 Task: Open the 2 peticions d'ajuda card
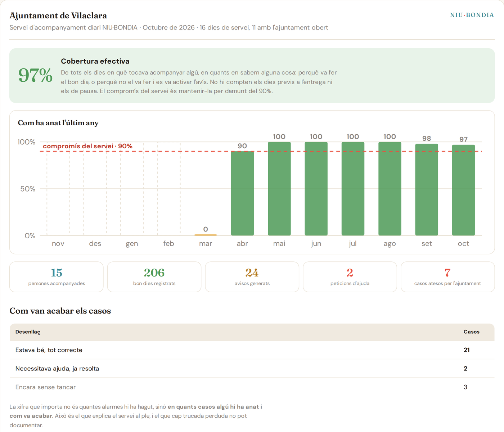(350, 277)
